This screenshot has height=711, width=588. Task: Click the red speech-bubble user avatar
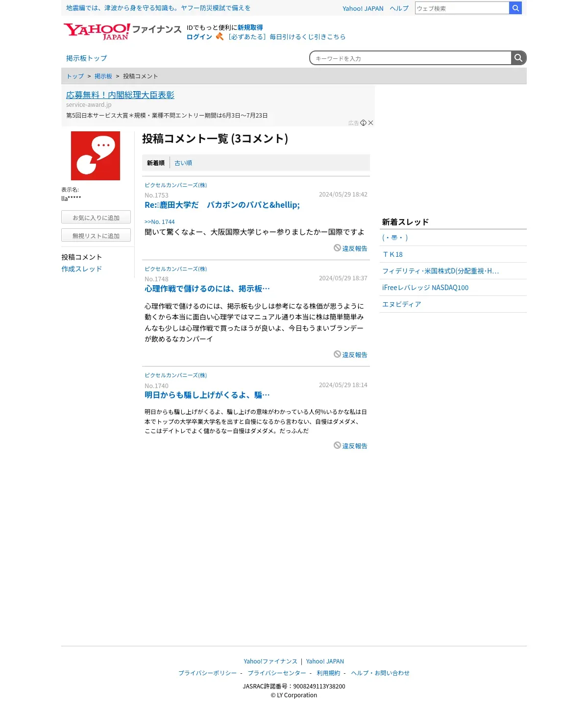[x=96, y=156]
